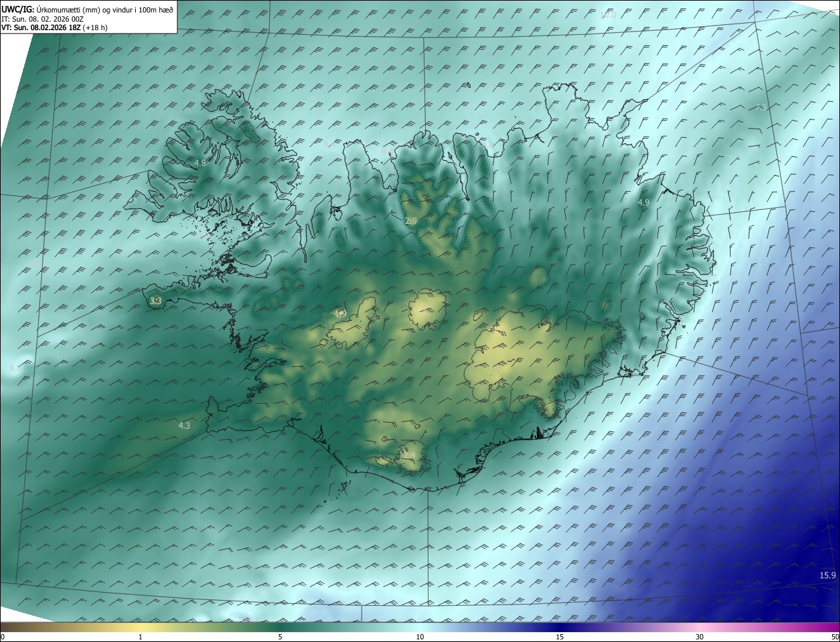Click the valid time line "VT: Sun. 08.02.2026 18Z (+18 h)"

pos(55,28)
